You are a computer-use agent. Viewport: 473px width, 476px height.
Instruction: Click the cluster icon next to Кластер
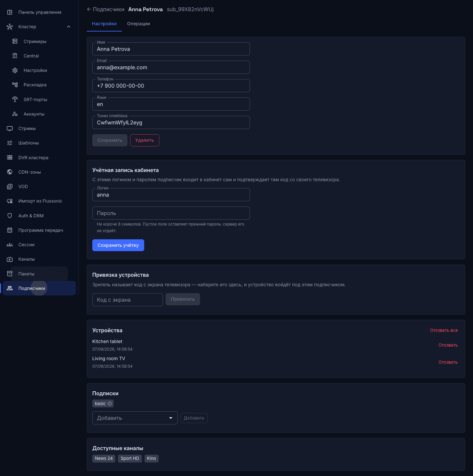[x=10, y=27]
